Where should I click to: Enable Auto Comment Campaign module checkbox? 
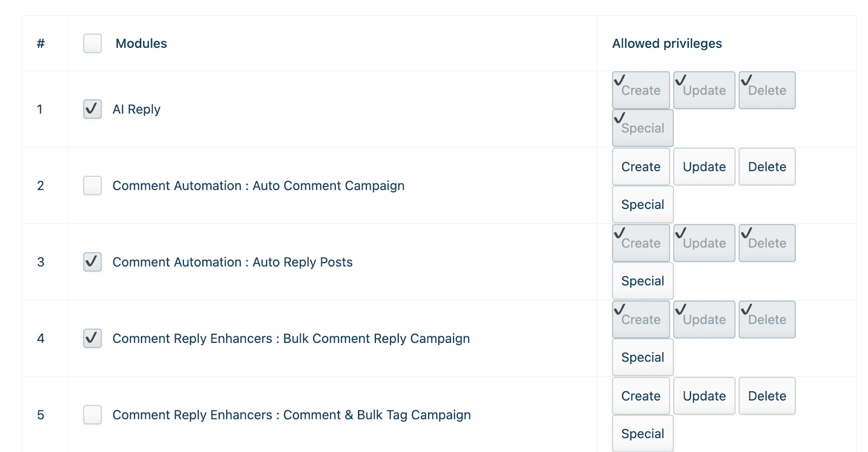[x=92, y=186]
